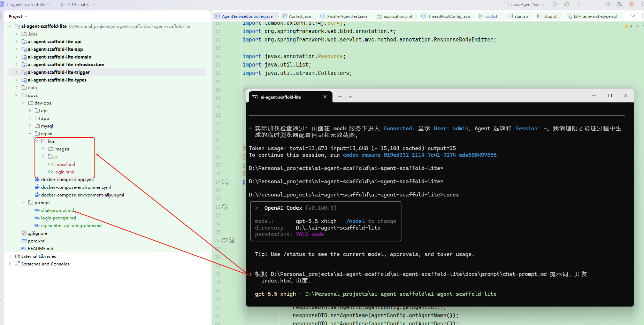644x325 pixels.
Task: Expand External Libraries node
Action: pyautogui.click(x=10, y=256)
